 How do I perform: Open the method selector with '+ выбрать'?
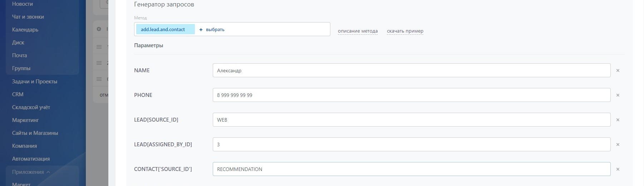[x=212, y=30]
